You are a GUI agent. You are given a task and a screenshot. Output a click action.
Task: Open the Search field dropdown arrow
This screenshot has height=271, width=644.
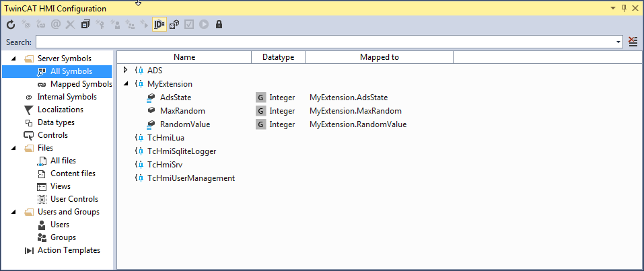pos(618,42)
